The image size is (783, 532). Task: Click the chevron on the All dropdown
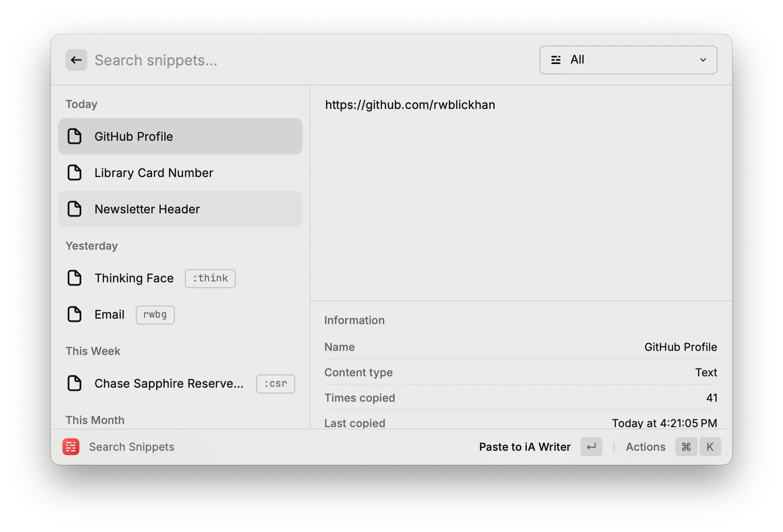[704, 59]
